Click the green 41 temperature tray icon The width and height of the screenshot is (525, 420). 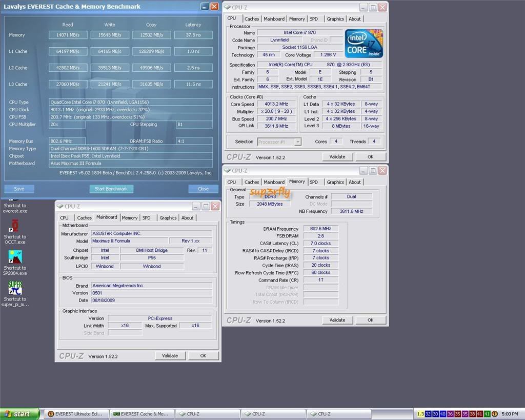pos(487,414)
